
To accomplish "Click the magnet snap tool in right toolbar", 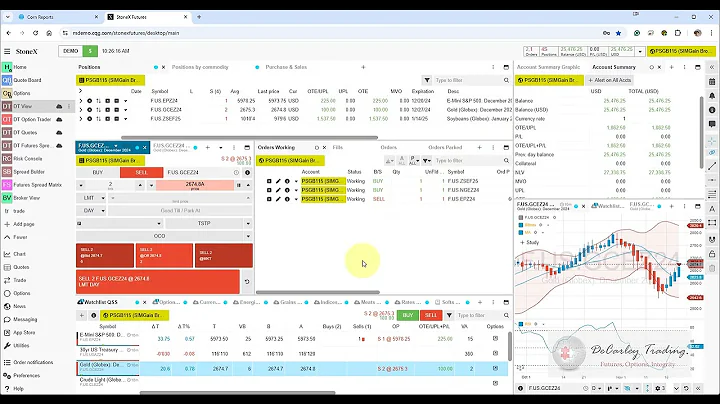I will click(x=712, y=240).
